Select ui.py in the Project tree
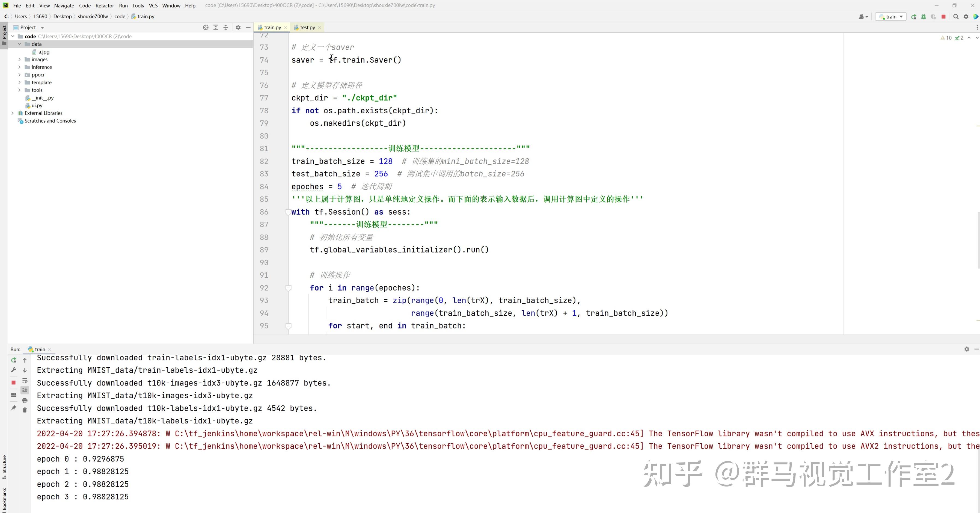980x513 pixels. 37,105
